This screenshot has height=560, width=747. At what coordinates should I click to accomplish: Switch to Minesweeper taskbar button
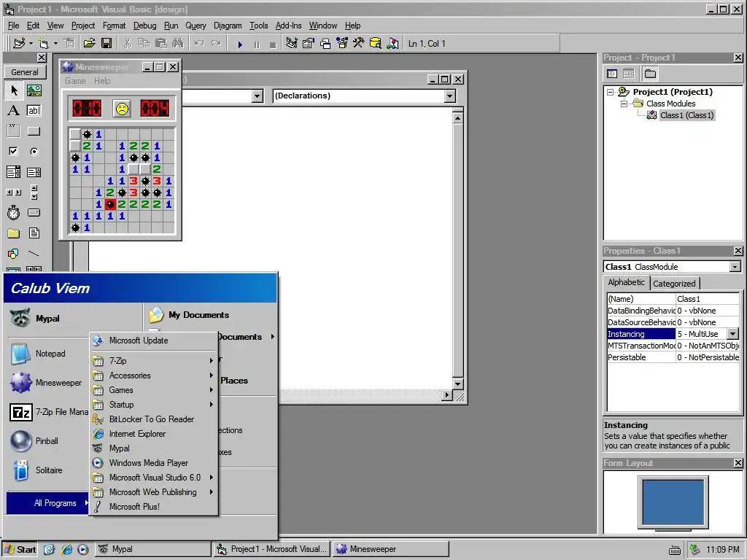[391, 550]
